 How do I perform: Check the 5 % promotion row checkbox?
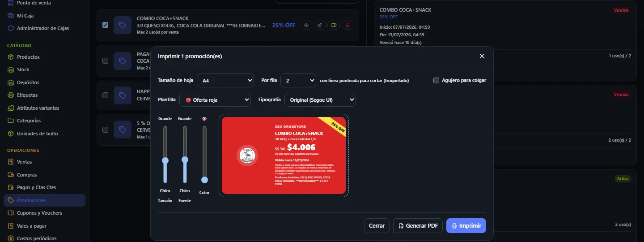coord(105,130)
